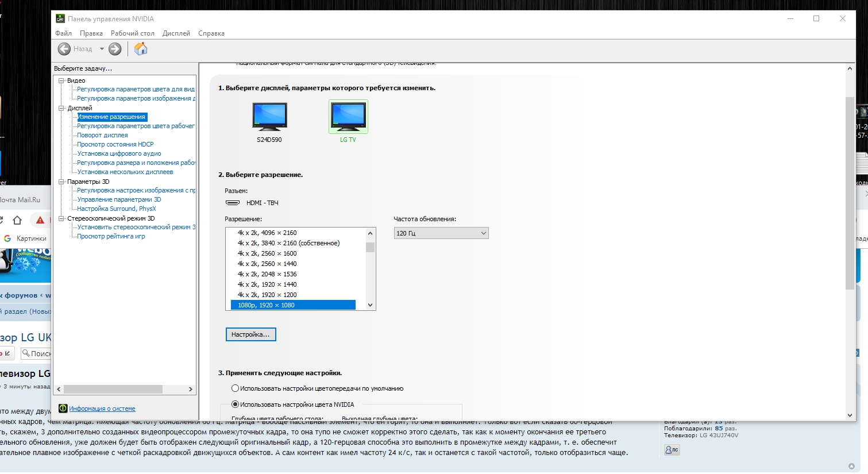Open the Справка menu
This screenshot has width=868, height=474.
point(211,33)
